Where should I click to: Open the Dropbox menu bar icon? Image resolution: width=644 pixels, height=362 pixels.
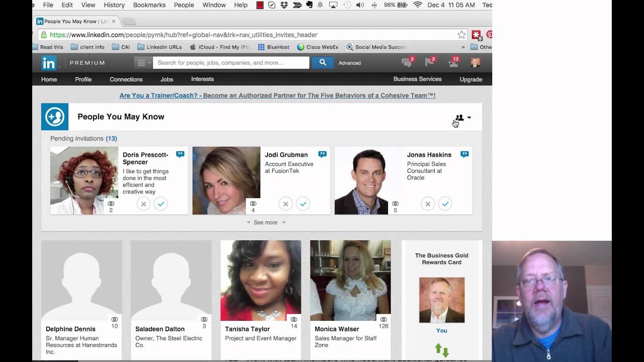point(284,5)
